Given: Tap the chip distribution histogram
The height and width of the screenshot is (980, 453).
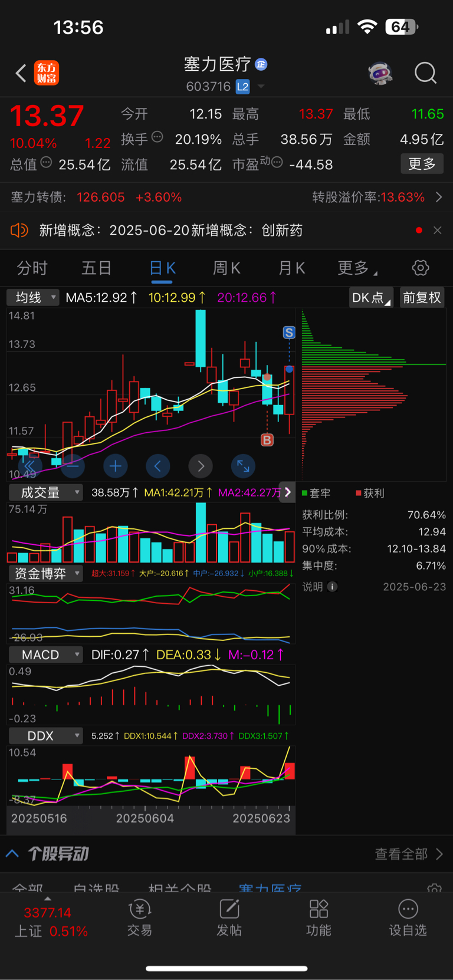Looking at the screenshot, I should coord(374,394).
